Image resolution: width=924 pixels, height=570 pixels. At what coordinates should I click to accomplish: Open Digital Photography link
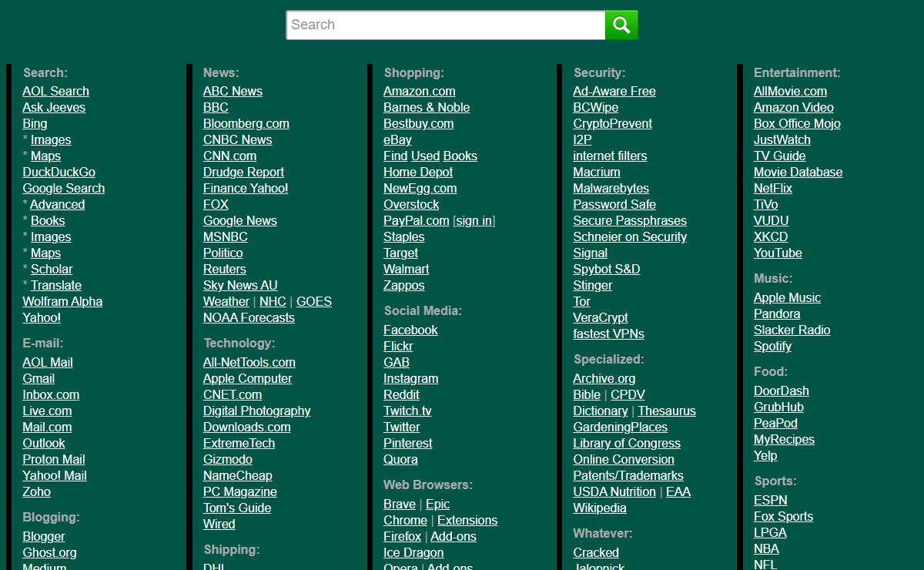point(257,411)
